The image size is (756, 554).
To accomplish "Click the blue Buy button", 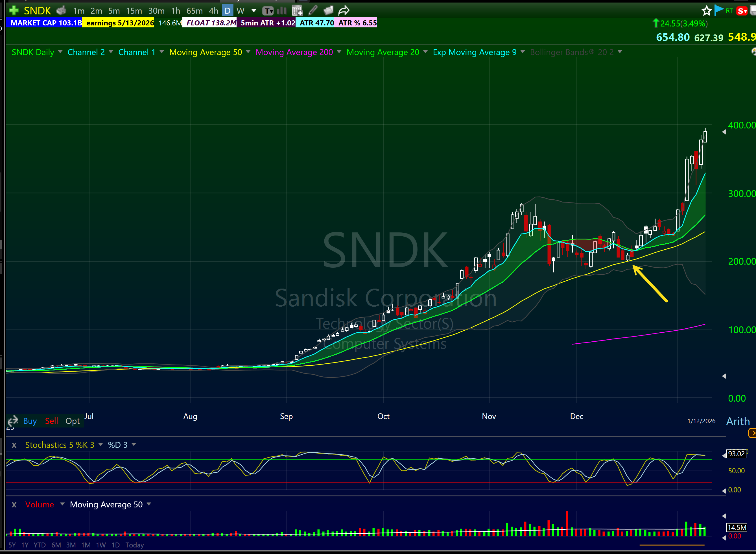I will coord(30,421).
